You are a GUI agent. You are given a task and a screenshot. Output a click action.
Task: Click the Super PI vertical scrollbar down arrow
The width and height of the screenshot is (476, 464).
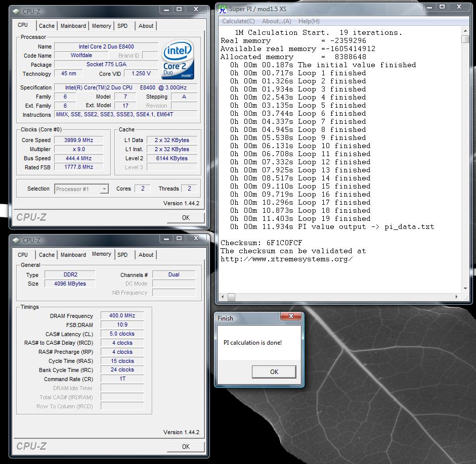click(x=465, y=289)
